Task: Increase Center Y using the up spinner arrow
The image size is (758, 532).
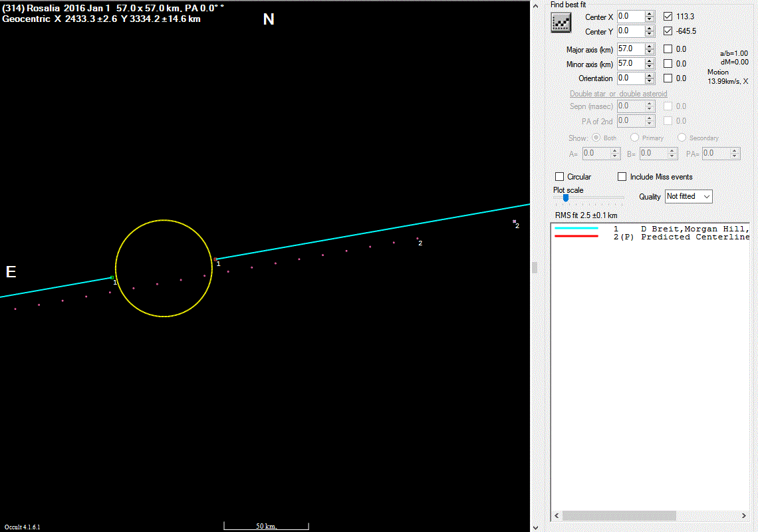Action: point(650,28)
